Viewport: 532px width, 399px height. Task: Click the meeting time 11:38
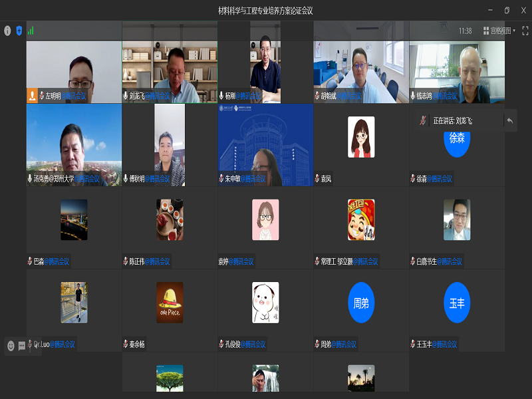tap(465, 31)
